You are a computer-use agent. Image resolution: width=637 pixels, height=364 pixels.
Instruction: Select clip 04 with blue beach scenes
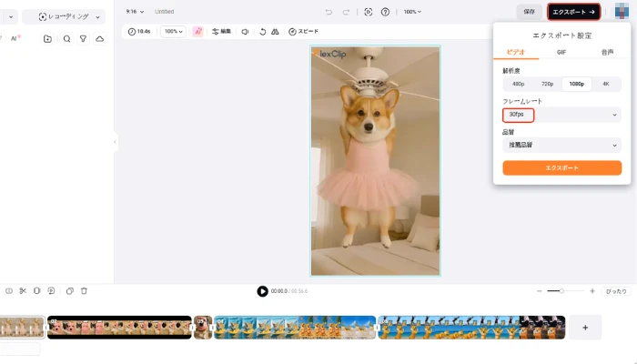tap(295, 328)
